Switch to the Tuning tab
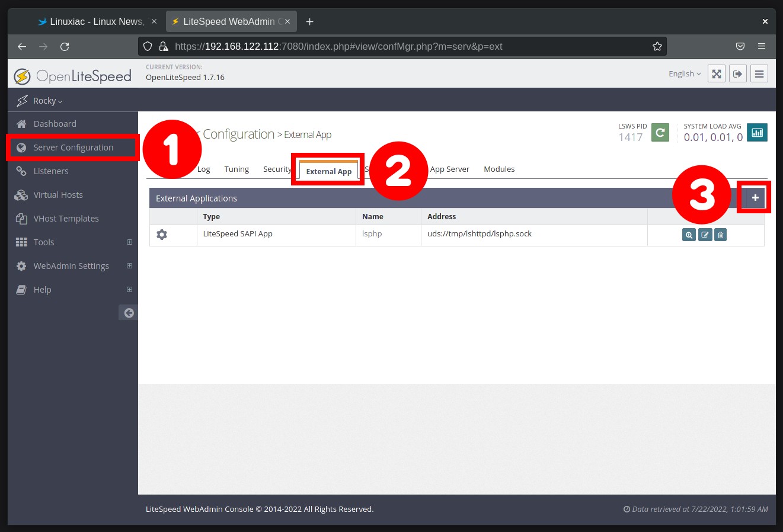The width and height of the screenshot is (783, 532). point(237,169)
